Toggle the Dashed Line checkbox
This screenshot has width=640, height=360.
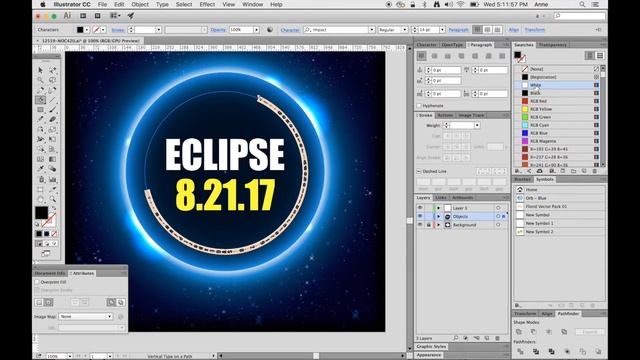(419, 171)
